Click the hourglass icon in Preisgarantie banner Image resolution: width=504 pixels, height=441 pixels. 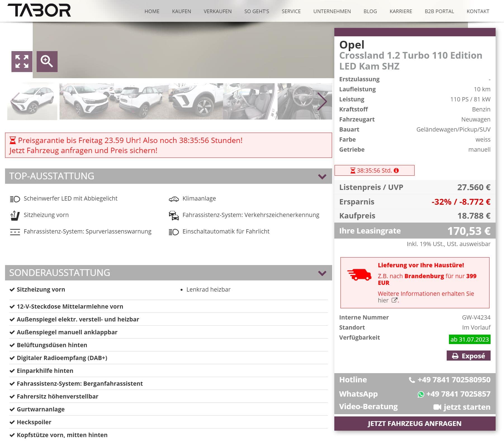click(x=13, y=140)
